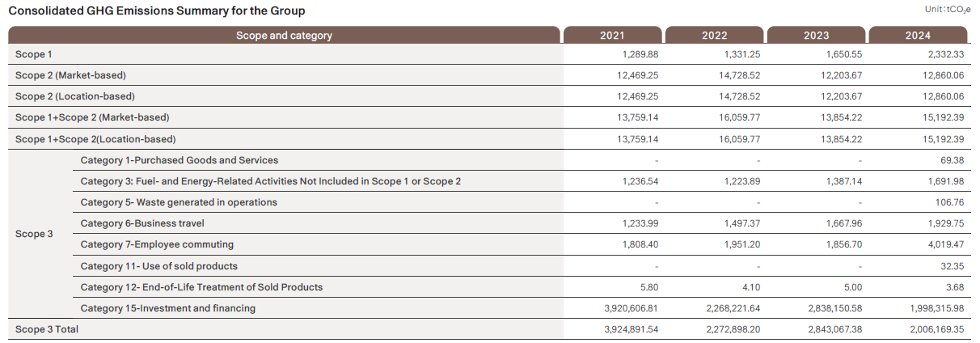Click the table title "Consolidated GHG Emissions Summary"

coord(157,11)
